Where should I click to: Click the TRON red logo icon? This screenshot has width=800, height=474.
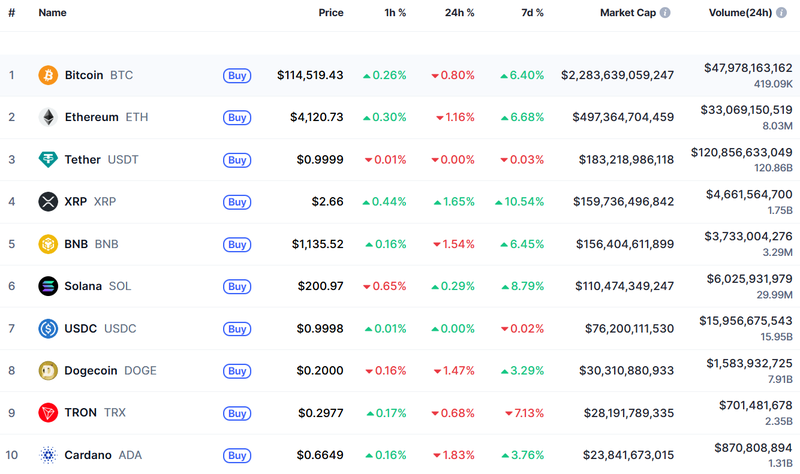[48, 412]
